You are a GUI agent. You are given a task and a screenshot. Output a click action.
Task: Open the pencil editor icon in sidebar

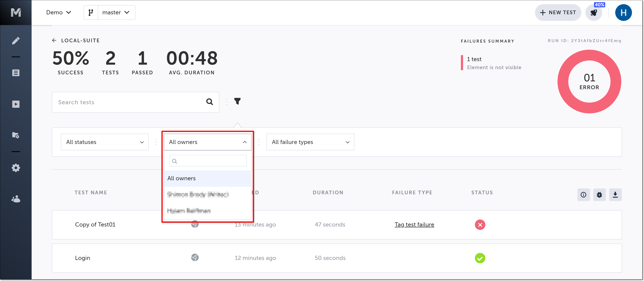[16, 40]
